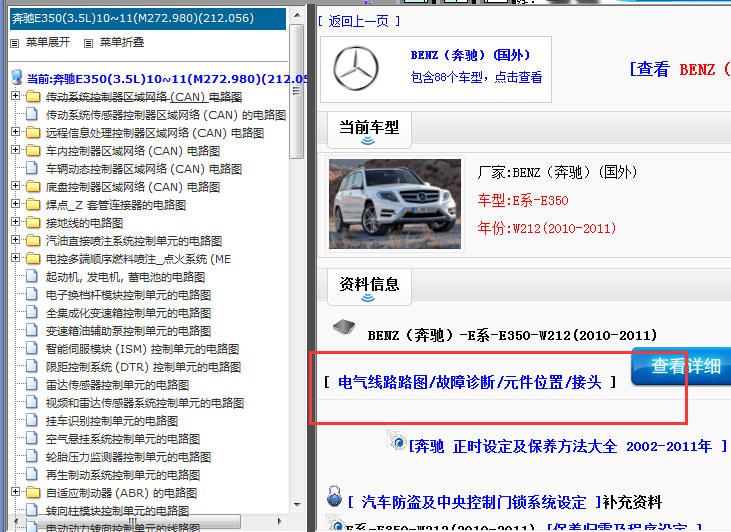The height and width of the screenshot is (532, 731).
Task: Expand 底盘控制器区域网络 (CAN) 电路图 node
Action: click(x=15, y=186)
